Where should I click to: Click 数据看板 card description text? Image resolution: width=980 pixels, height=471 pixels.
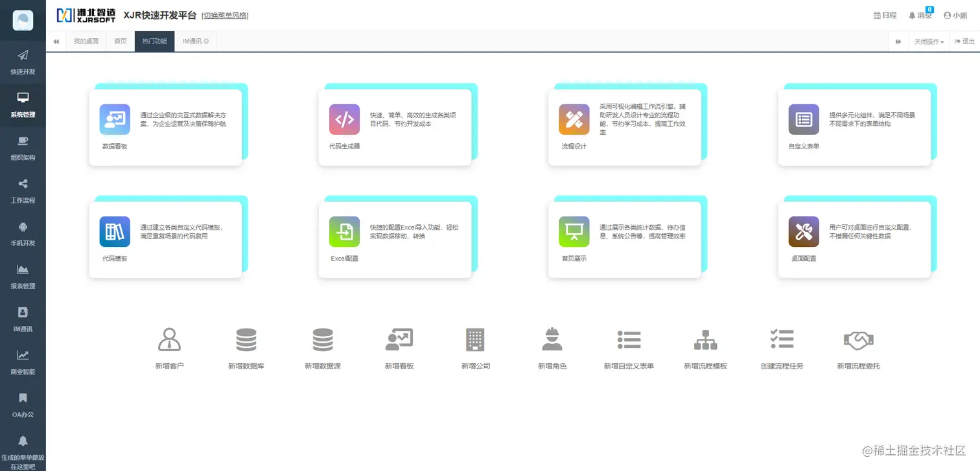183,119
